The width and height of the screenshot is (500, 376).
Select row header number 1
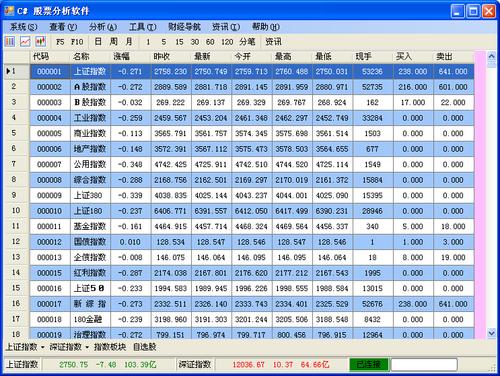(x=17, y=71)
